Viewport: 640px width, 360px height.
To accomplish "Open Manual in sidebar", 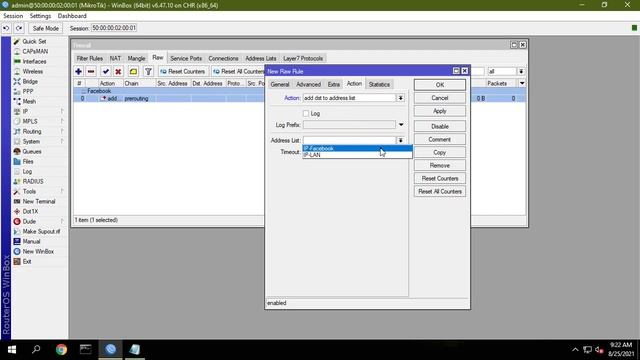I will (31, 241).
